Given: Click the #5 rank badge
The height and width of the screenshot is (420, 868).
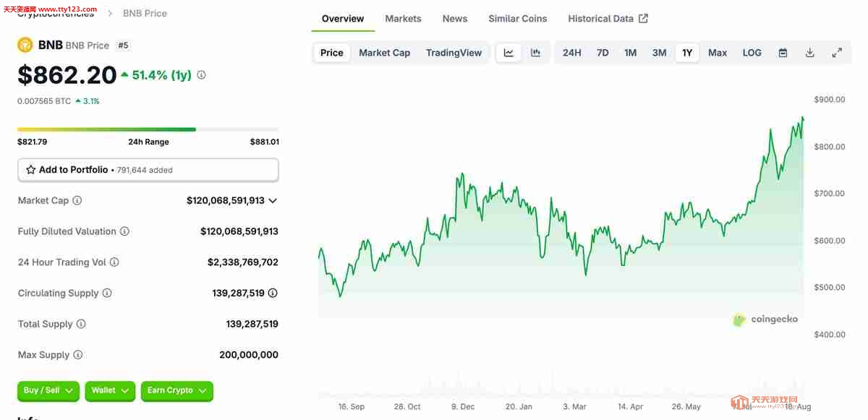Looking at the screenshot, I should [123, 45].
